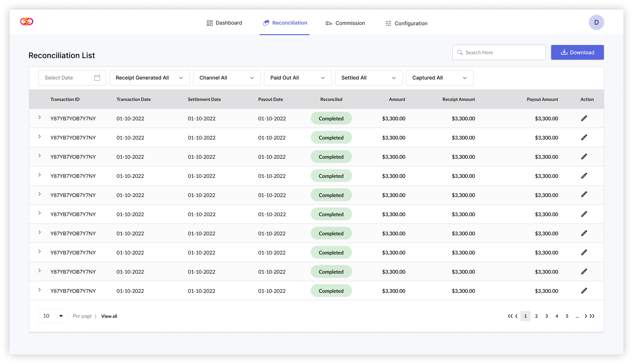Go to page 2
Screen dimensions: 633x364
click(x=536, y=316)
